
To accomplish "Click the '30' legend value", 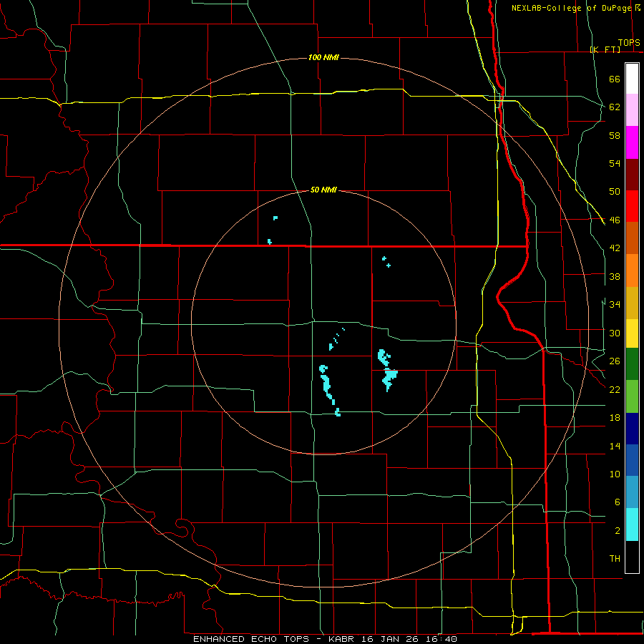I will coord(615,333).
